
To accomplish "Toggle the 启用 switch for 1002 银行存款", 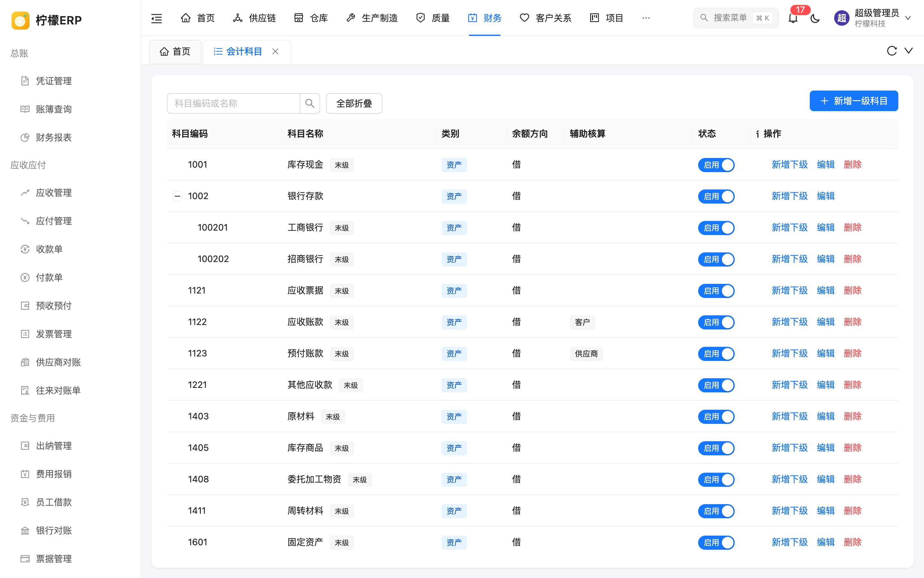I will pyautogui.click(x=716, y=196).
